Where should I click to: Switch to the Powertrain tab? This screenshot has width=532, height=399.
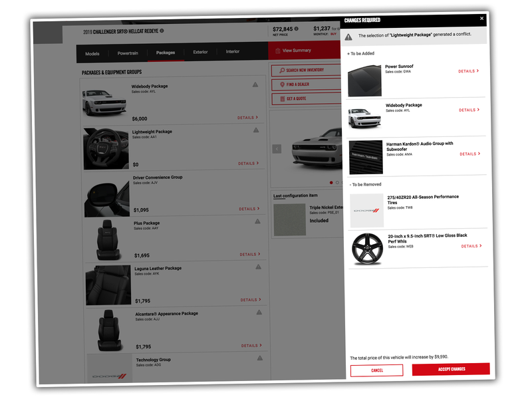(128, 53)
